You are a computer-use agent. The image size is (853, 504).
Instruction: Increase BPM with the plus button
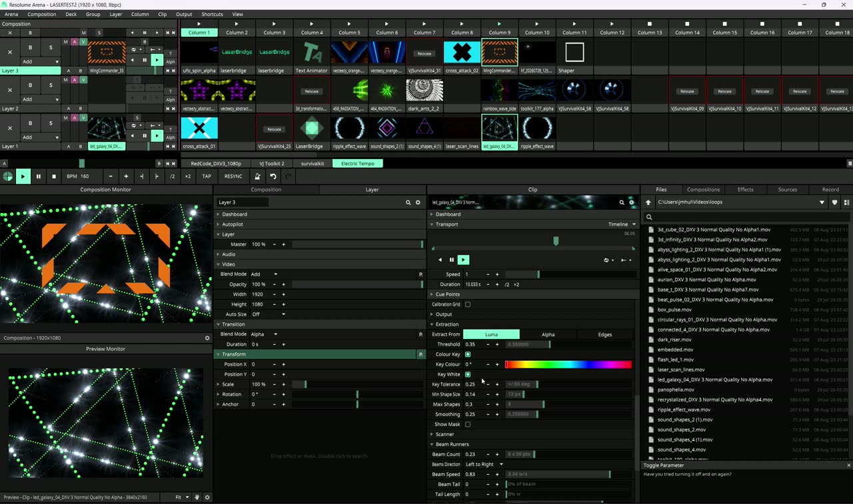click(126, 176)
